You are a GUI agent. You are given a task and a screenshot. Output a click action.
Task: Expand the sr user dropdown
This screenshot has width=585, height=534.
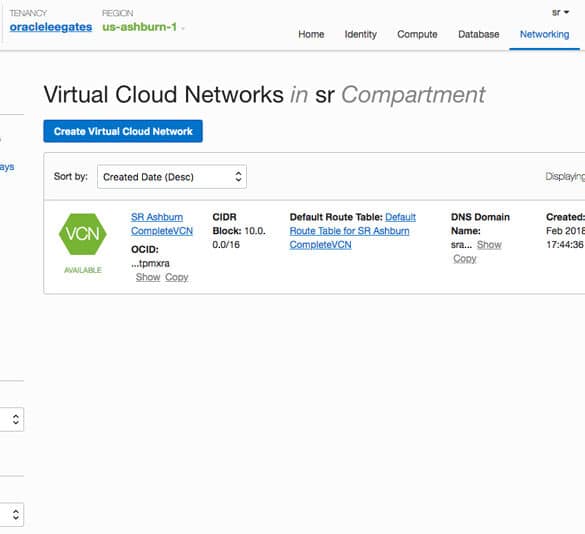560,12
